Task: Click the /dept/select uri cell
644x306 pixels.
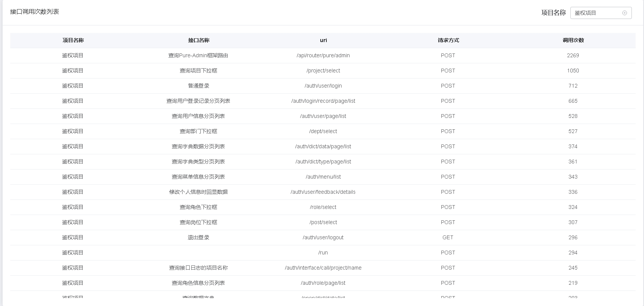Action: (323, 131)
